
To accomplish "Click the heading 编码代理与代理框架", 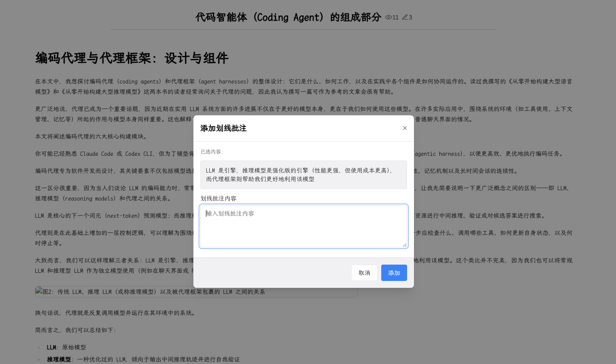I will 132,58.
